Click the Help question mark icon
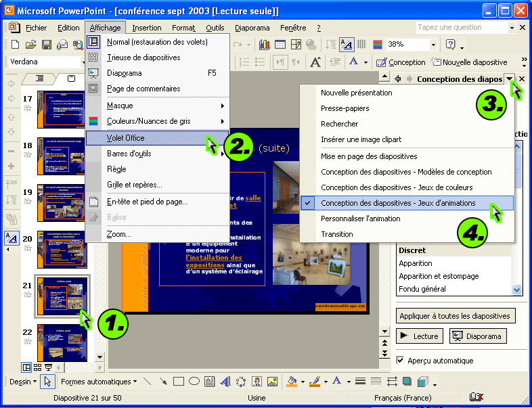Viewport: 532px width, 408px height. pyautogui.click(x=450, y=44)
